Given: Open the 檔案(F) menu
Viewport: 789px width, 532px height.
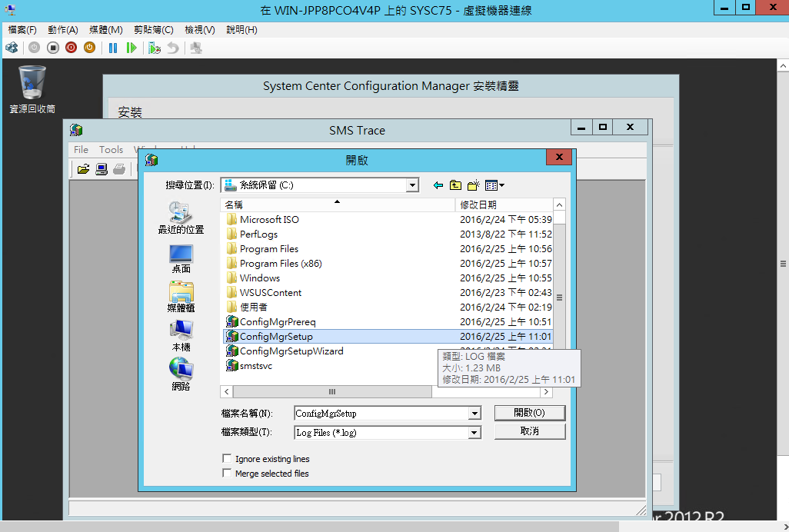Looking at the screenshot, I should click(x=22, y=30).
